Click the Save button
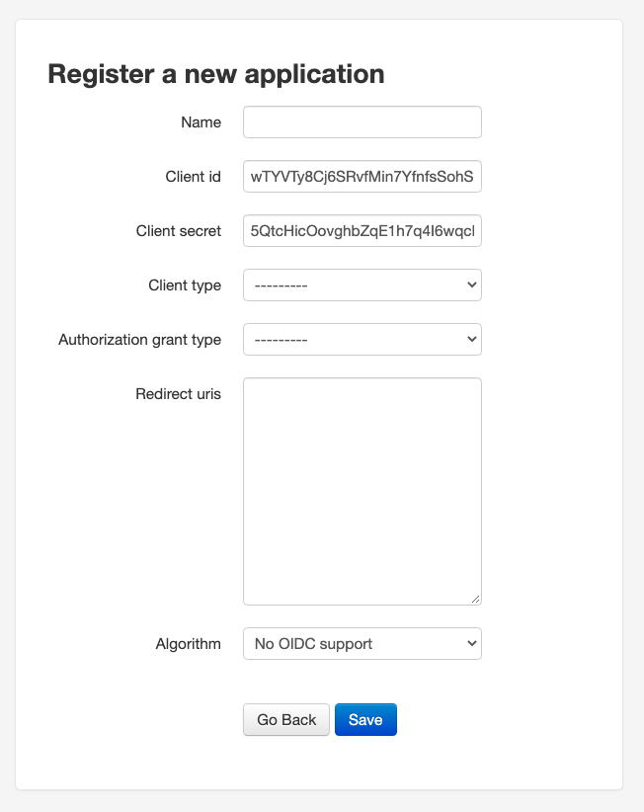644x812 pixels. (365, 719)
